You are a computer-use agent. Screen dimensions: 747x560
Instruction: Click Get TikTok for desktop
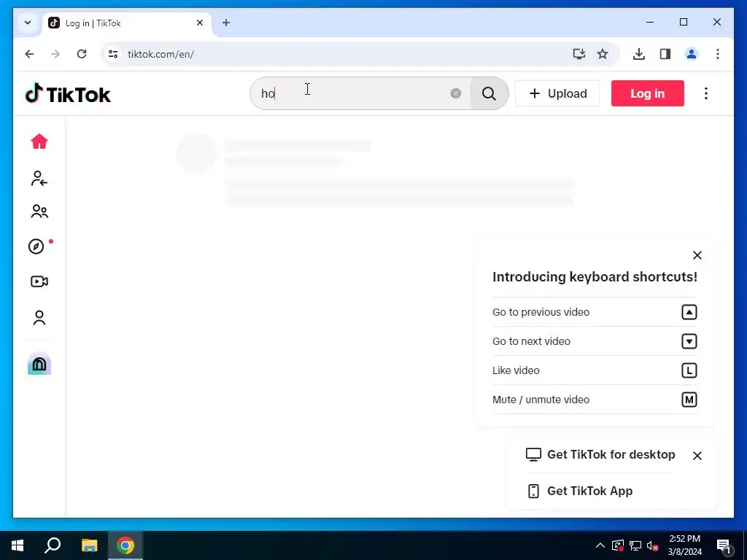click(600, 455)
